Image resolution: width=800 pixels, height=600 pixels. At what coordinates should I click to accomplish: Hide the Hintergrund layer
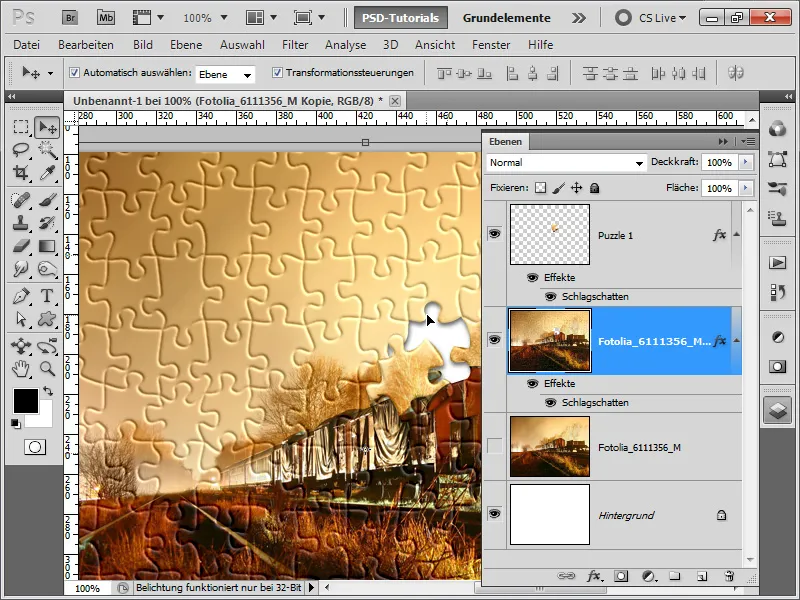coord(494,514)
